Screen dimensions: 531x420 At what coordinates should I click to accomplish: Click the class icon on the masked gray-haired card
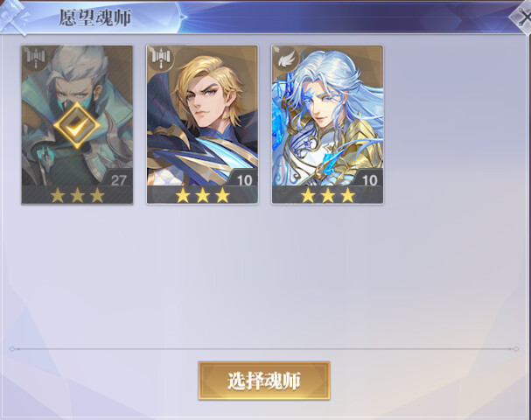(35, 59)
